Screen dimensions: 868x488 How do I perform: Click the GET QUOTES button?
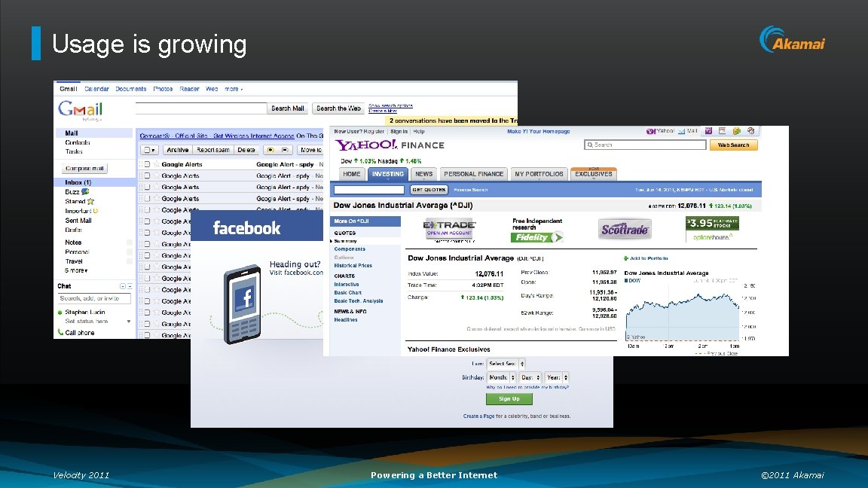pos(429,190)
